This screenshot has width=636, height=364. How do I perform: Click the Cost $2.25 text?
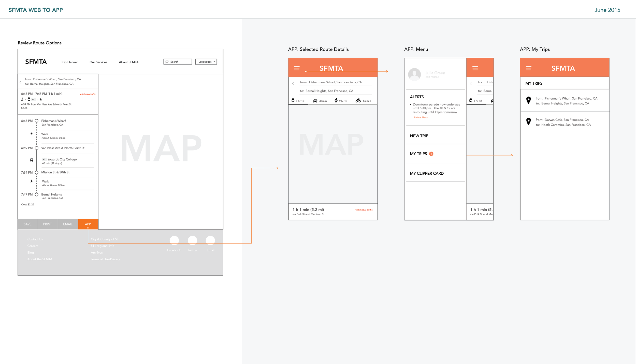[28, 204]
